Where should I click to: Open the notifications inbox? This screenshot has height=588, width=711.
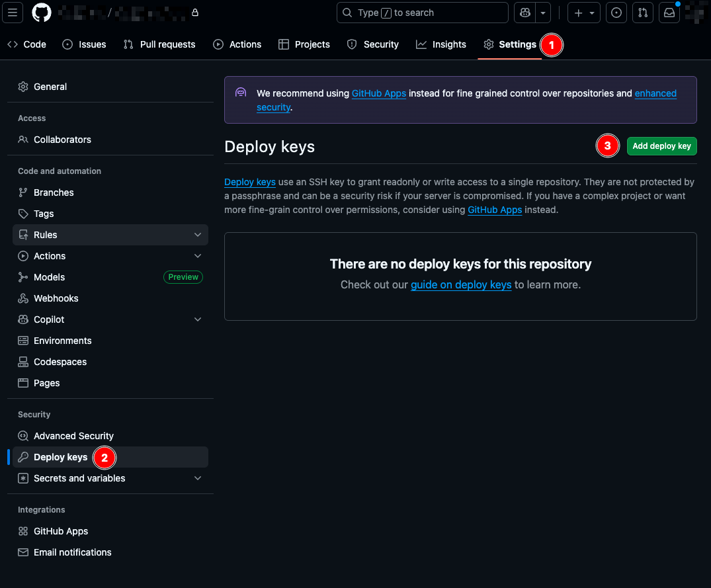click(x=669, y=12)
